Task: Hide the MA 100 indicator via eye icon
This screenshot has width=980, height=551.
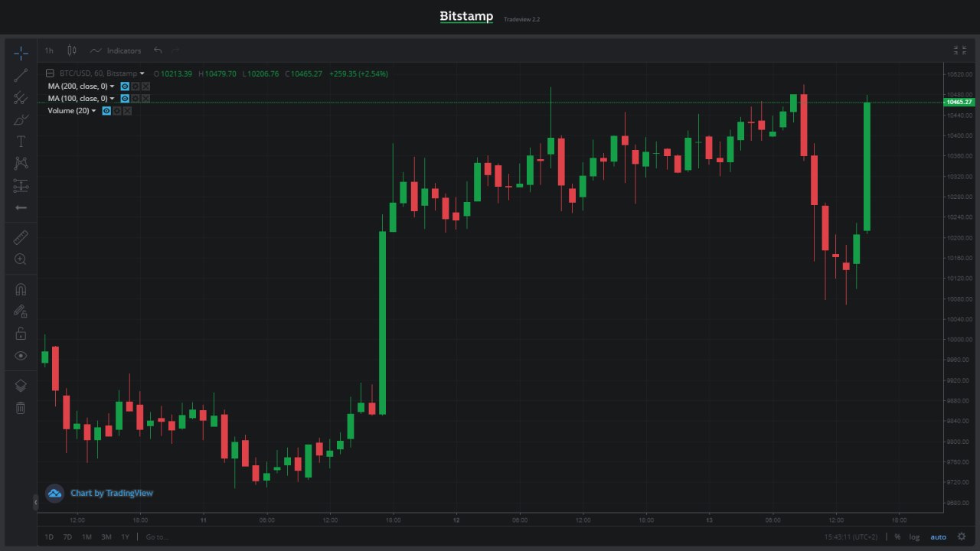Action: tap(125, 99)
